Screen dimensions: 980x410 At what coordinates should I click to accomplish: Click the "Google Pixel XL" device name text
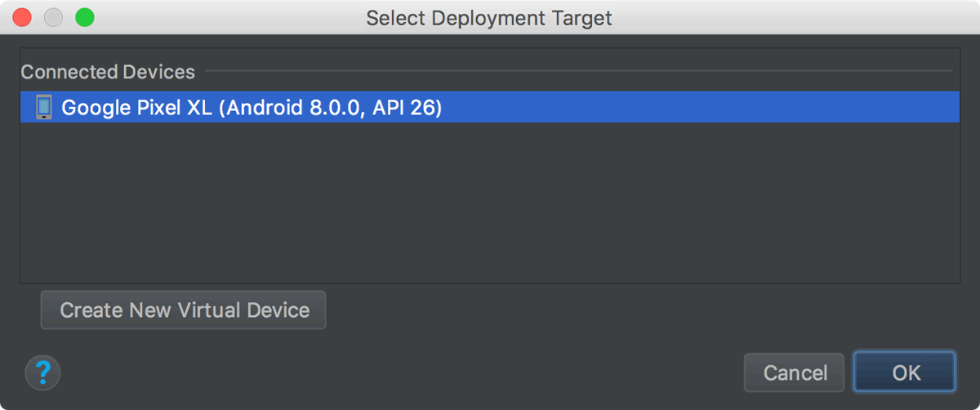[136, 107]
